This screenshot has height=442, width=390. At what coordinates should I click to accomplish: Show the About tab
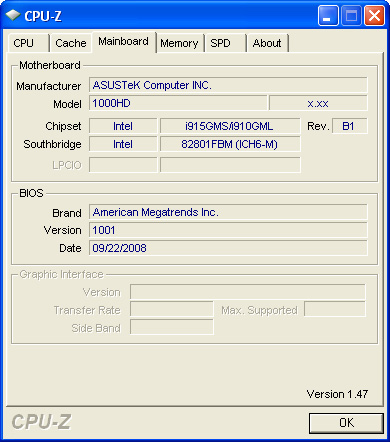point(268,43)
